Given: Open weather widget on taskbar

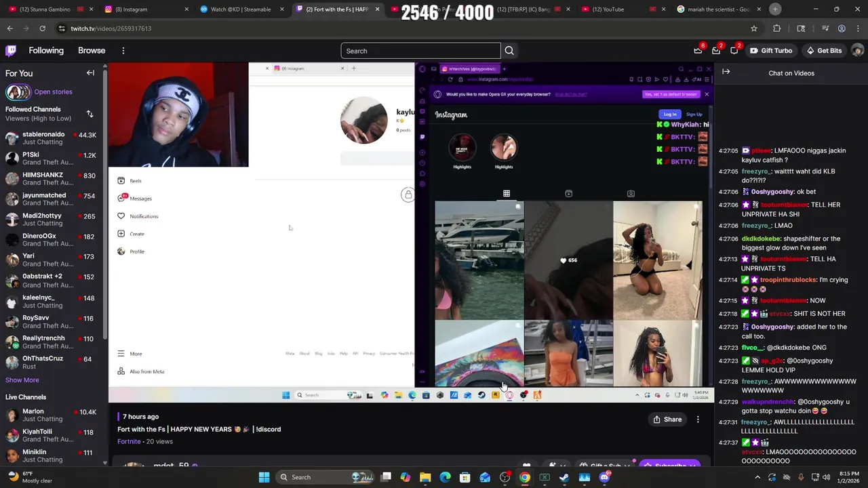Looking at the screenshot, I should 28,477.
